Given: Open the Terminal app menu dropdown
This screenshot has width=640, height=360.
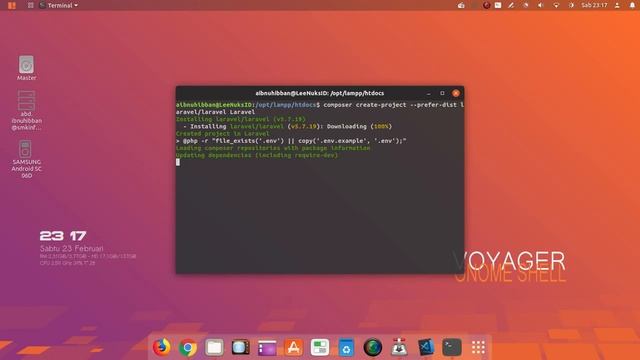Looking at the screenshot, I should 59,5.
